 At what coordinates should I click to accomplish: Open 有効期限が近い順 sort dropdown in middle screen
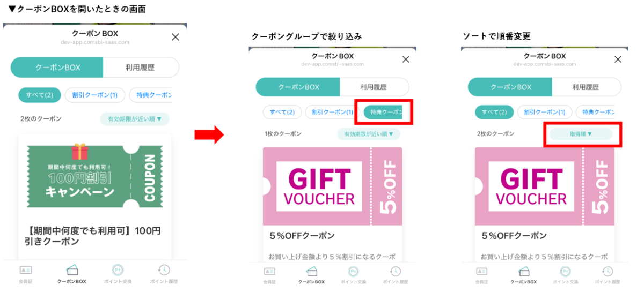point(368,134)
